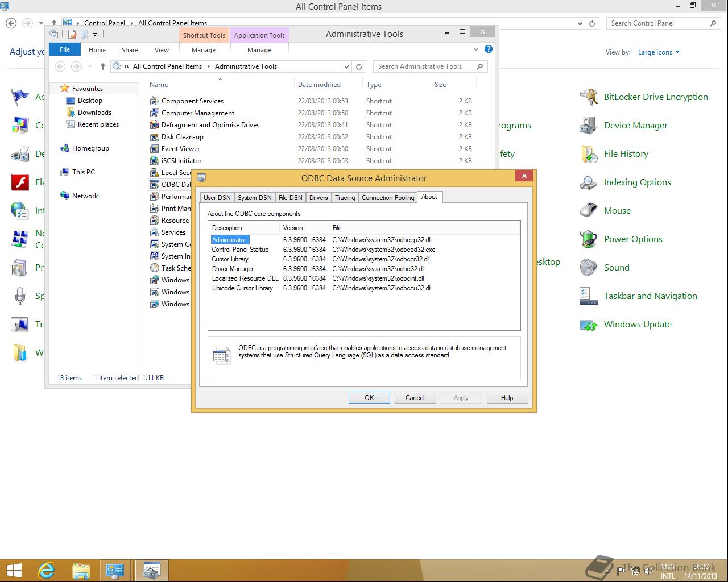Click the Windows Start button

tap(14, 570)
